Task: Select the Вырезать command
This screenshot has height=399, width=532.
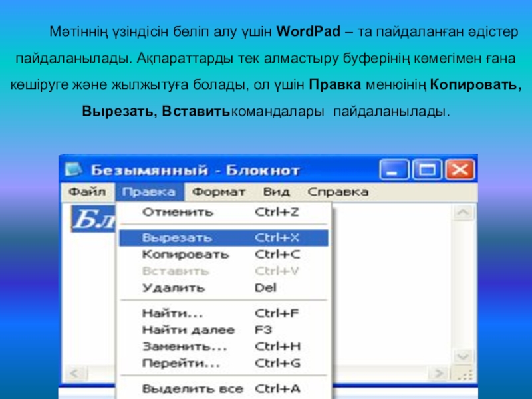Action: 223,237
